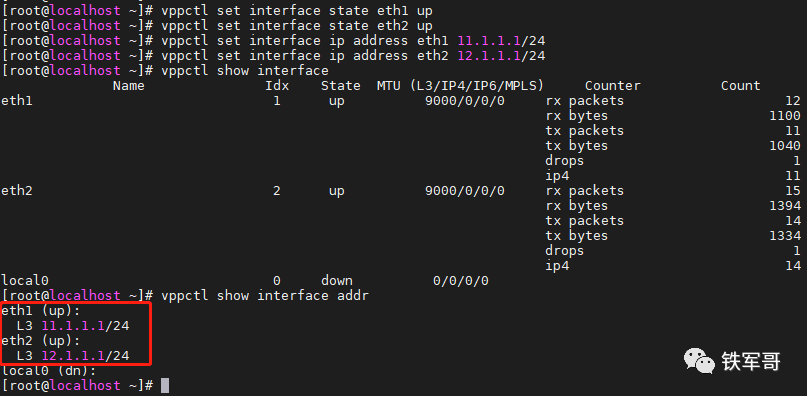Click the 12.1.1.1 address under eth2 (up)
The width and height of the screenshot is (807, 397).
point(74,355)
